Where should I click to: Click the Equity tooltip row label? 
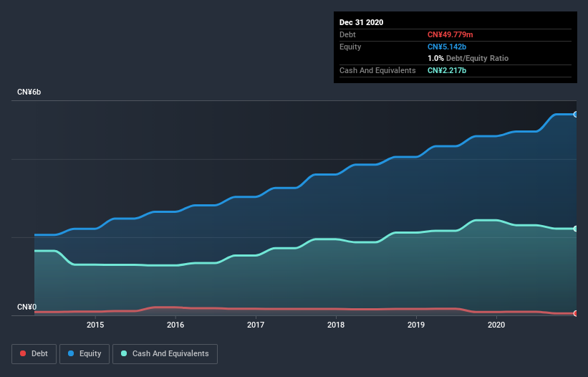(x=350, y=47)
